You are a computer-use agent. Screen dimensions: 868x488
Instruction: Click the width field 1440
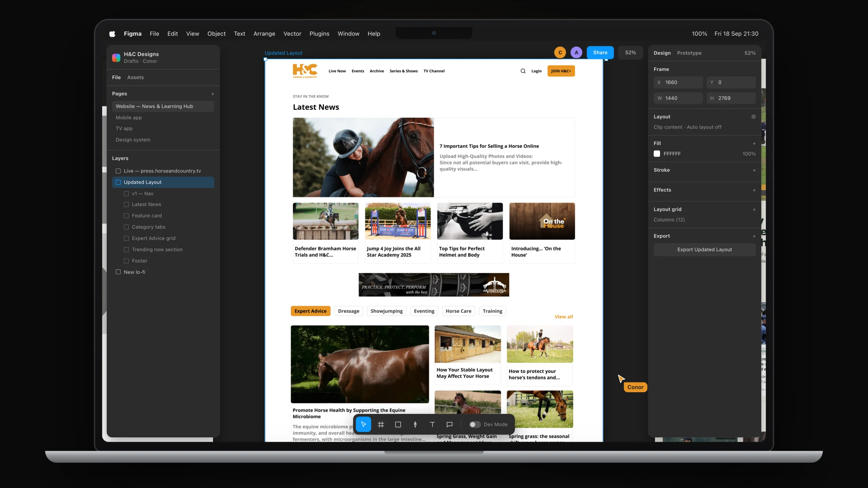678,98
